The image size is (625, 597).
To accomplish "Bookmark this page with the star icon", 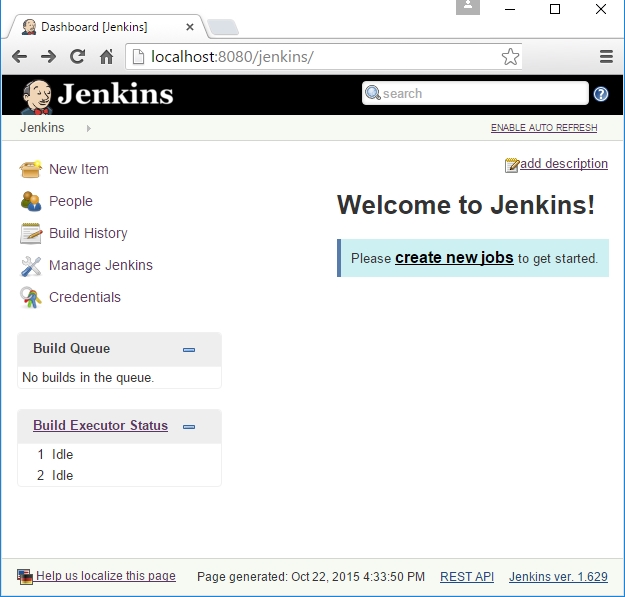I will (510, 57).
